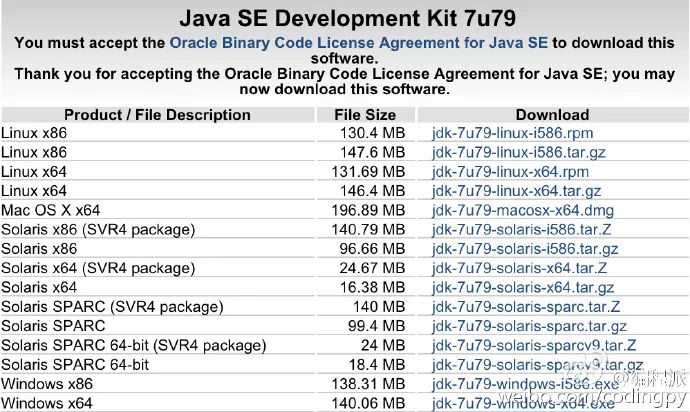Click the 131.69 MB file size
The height and width of the screenshot is (412, 690).
coord(368,172)
